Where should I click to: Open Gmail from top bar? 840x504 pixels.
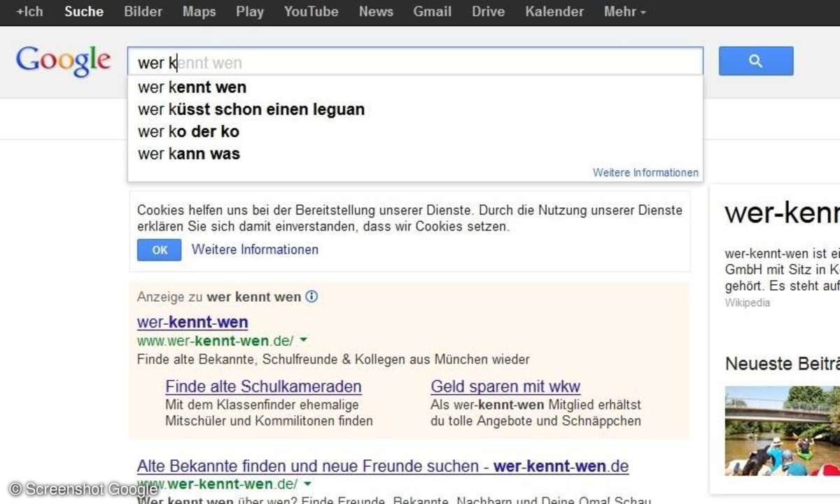point(433,12)
